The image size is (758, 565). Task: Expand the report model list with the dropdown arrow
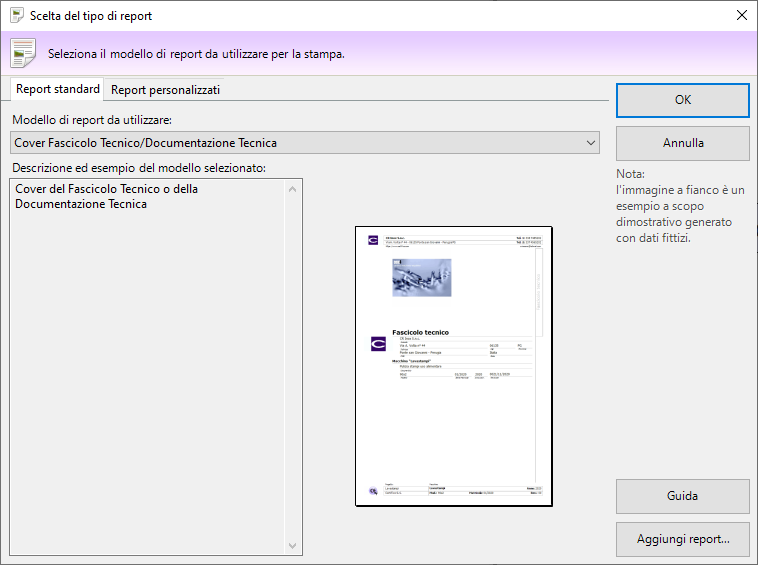tap(589, 143)
